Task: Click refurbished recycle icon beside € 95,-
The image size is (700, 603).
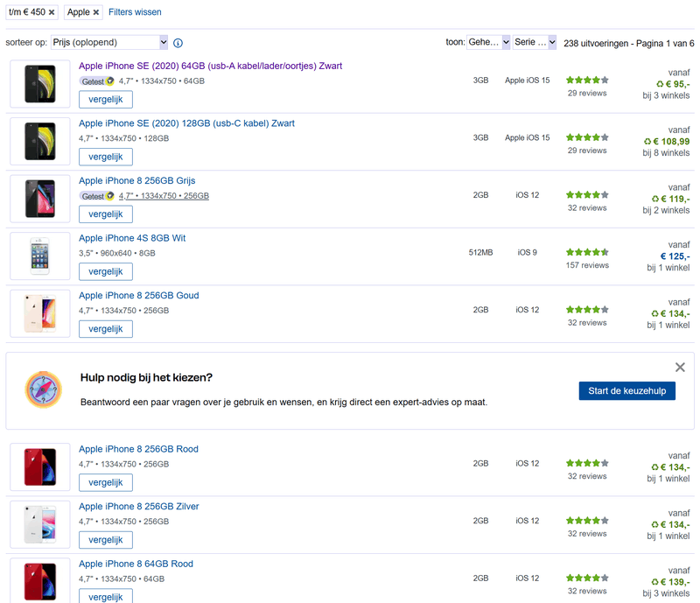Action: 660,84
